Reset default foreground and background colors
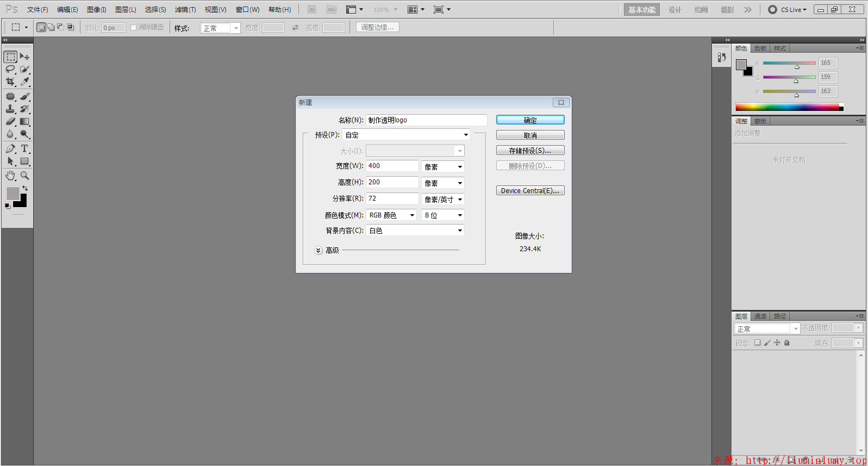 point(8,206)
